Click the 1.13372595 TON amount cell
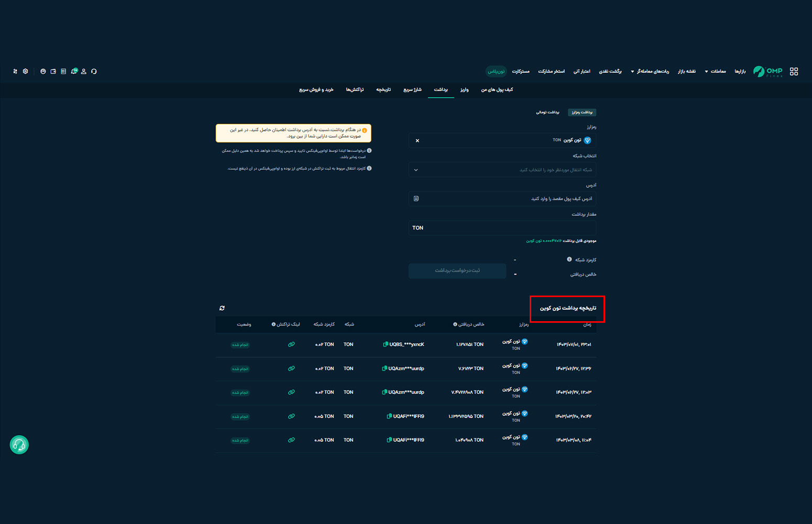Screen dimensions: 812x524 466,416
